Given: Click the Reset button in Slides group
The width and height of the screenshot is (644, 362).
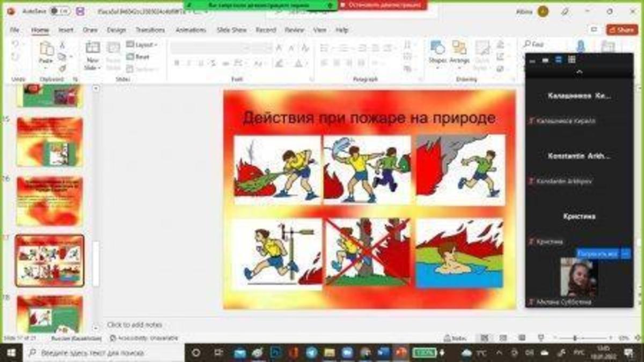Looking at the screenshot, I should pyautogui.click(x=138, y=57).
